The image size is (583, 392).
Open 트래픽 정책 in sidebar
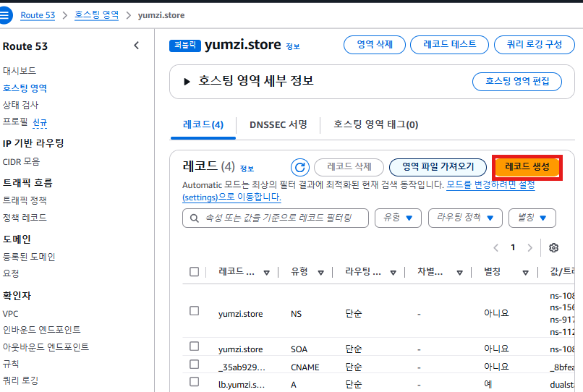(x=25, y=200)
